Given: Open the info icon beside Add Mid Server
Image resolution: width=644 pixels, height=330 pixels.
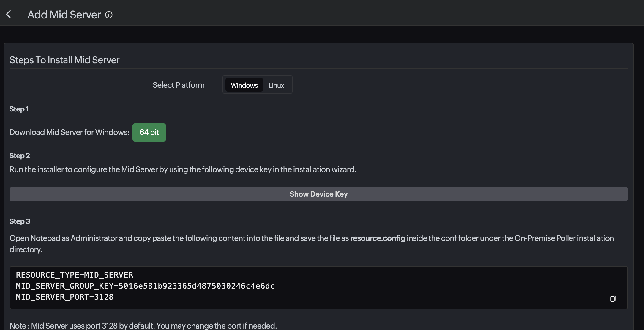Looking at the screenshot, I should pos(109,15).
